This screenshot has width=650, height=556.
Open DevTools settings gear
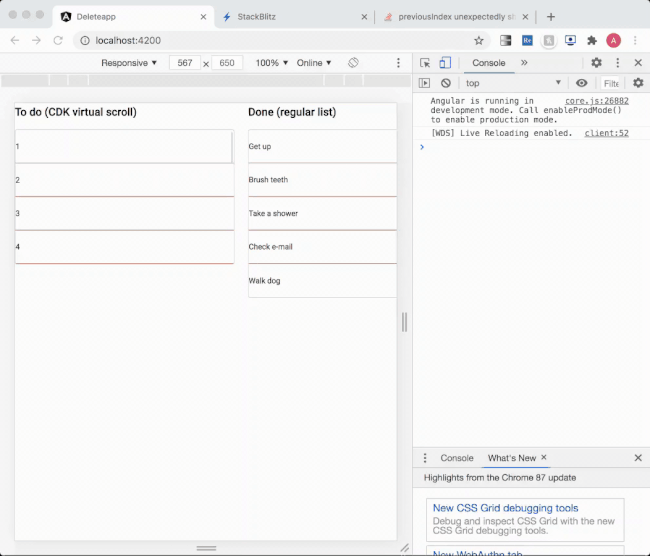pos(596,63)
